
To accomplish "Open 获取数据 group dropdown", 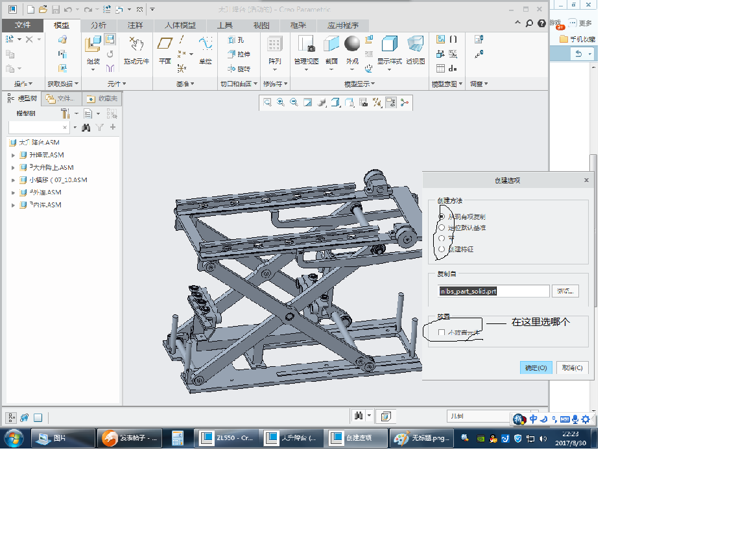I will click(x=63, y=84).
